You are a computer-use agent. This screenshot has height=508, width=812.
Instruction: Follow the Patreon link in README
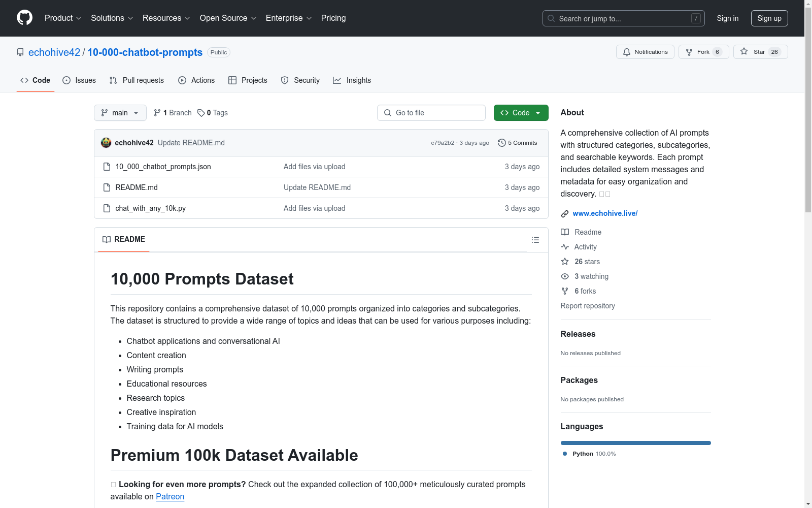tap(170, 496)
